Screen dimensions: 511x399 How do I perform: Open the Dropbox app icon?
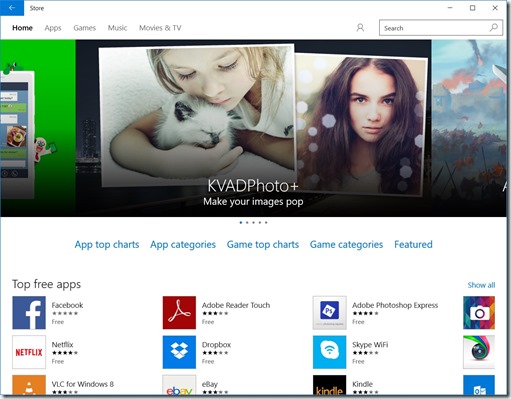179,352
